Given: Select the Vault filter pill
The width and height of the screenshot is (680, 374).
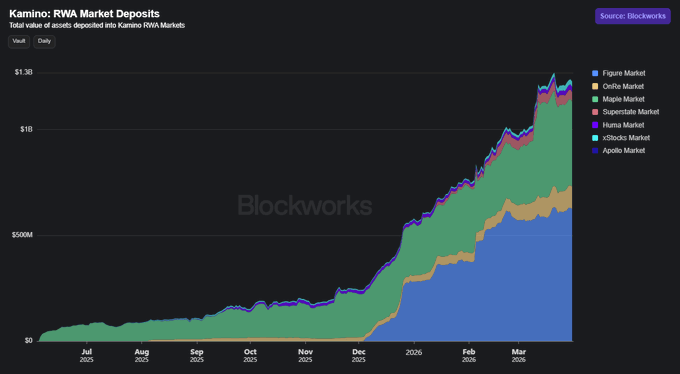Looking at the screenshot, I should pyautogui.click(x=19, y=41).
